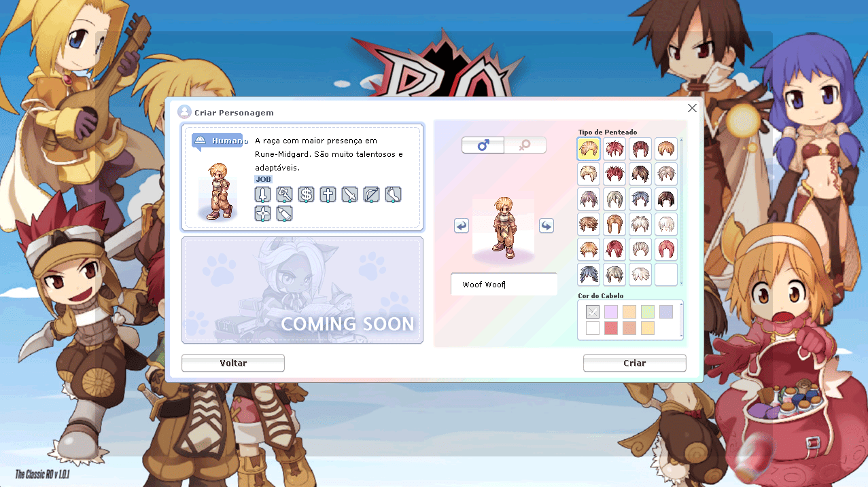Click the character name field 'Woof Woof'

[504, 284]
